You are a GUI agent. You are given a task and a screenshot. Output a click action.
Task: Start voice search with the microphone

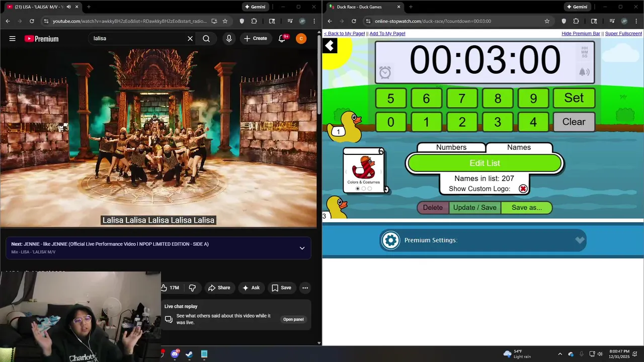point(229,39)
